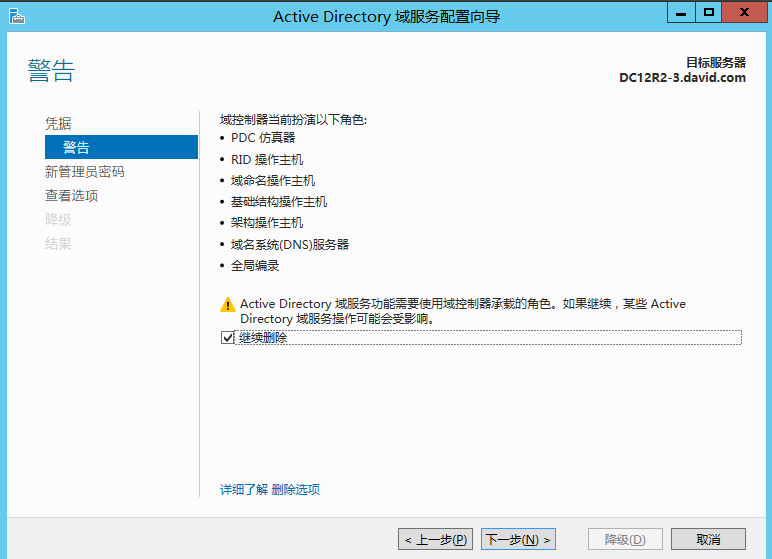
Task: Click the large 警告 page heading
Action: point(51,70)
